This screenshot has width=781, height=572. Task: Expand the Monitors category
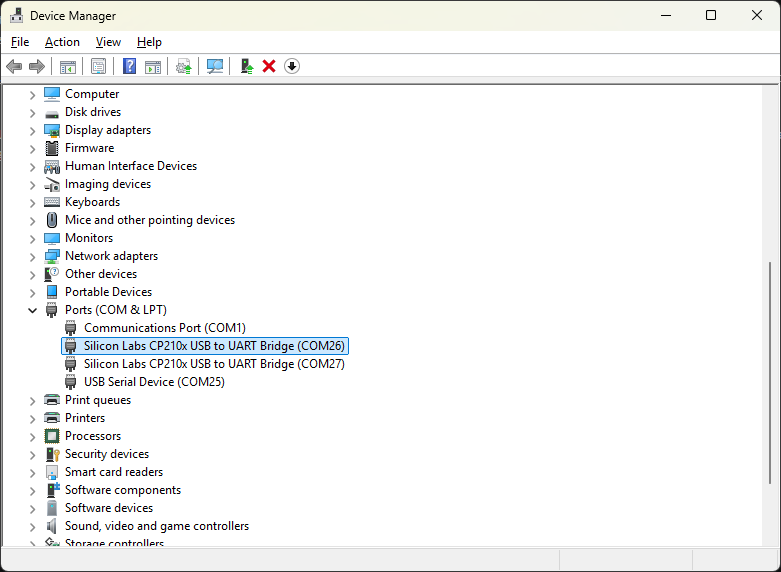tap(32, 239)
